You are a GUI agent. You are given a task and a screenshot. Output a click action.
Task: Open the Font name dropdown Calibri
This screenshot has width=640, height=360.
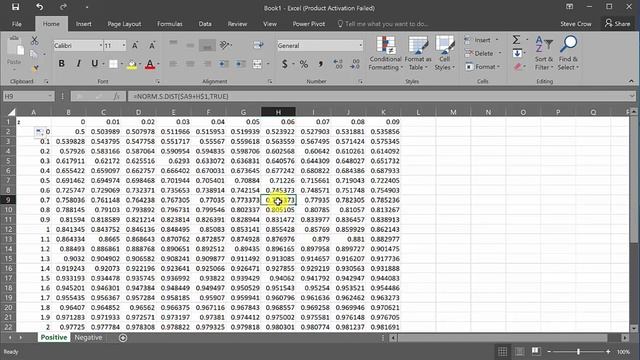click(100, 45)
